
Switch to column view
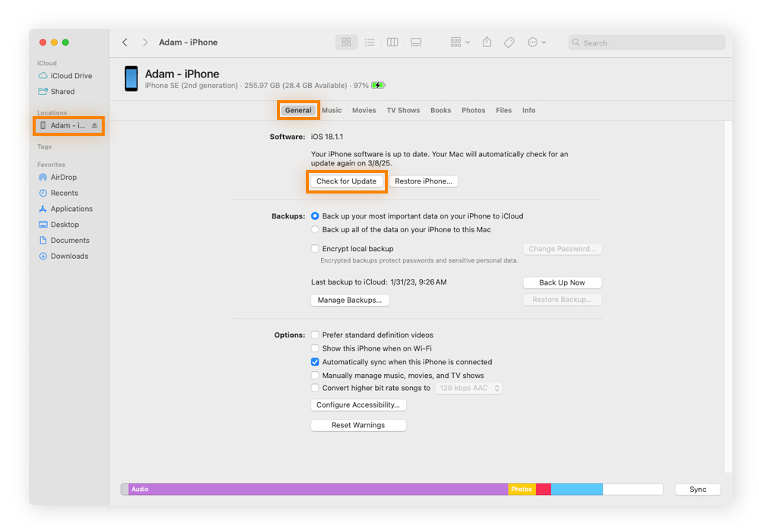(392, 42)
